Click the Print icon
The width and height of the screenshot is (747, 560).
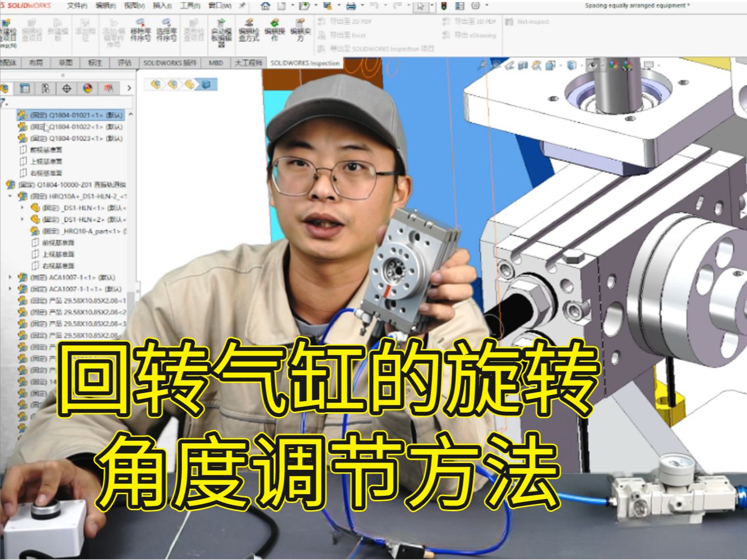coord(351,6)
